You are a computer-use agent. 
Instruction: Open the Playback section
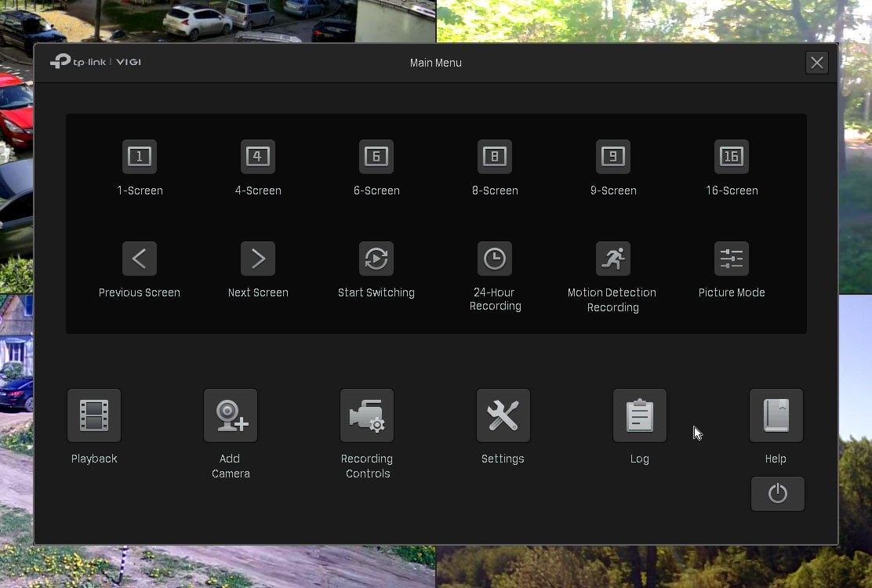94,416
